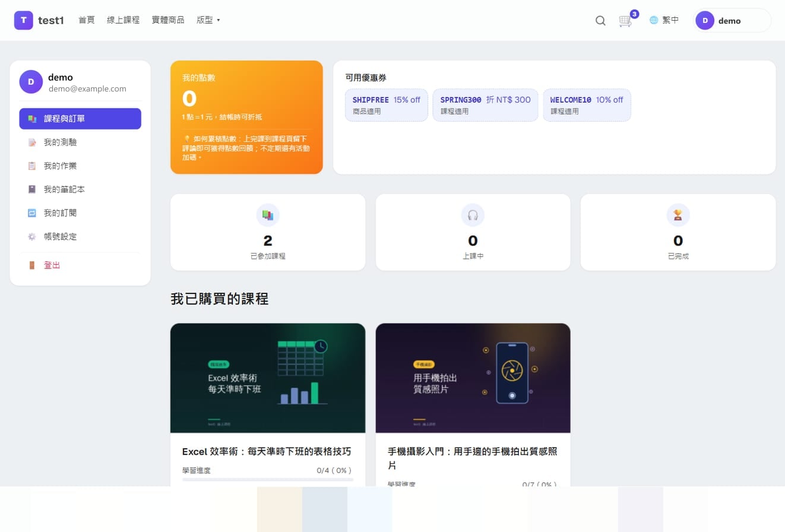This screenshot has height=532, width=785.
Task: Open 線上課程 in top navigation
Action: pos(123,20)
